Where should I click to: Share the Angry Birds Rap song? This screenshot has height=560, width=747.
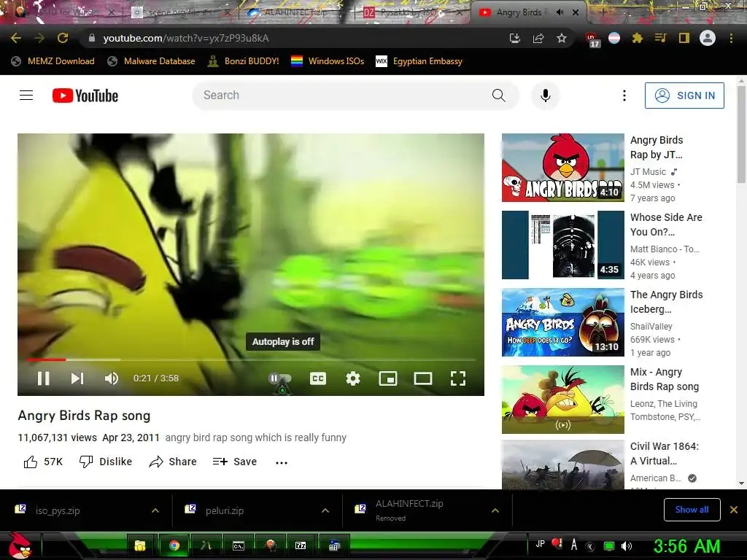click(x=172, y=462)
